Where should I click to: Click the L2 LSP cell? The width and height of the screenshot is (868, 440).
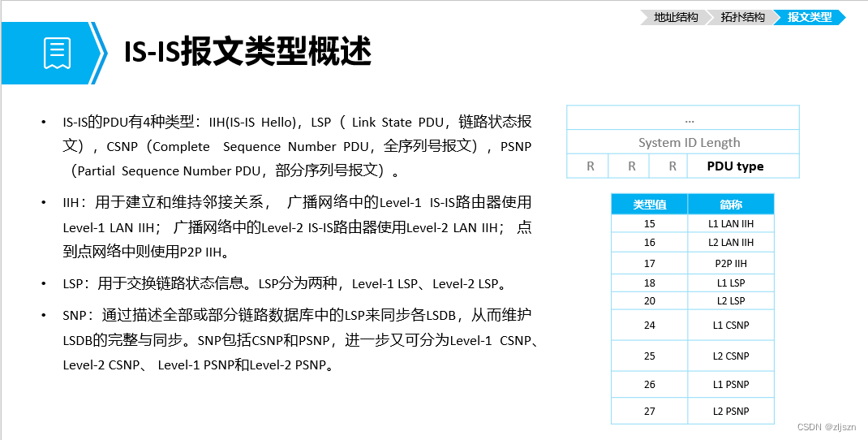[731, 301]
